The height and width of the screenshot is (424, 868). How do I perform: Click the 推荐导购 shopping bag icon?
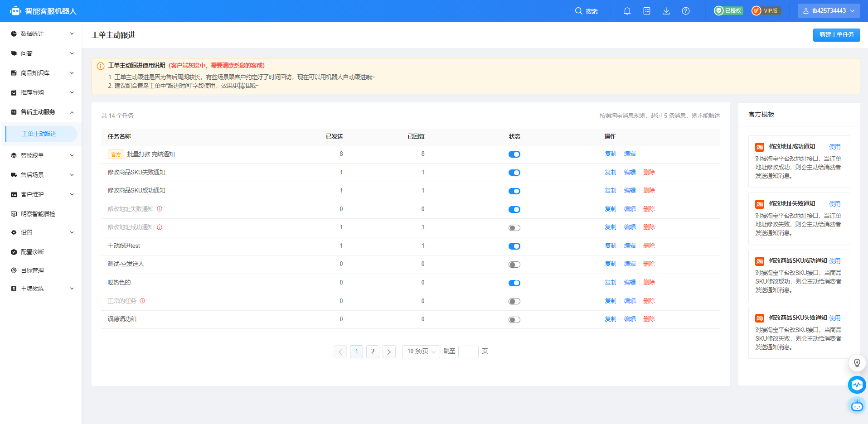pos(14,92)
